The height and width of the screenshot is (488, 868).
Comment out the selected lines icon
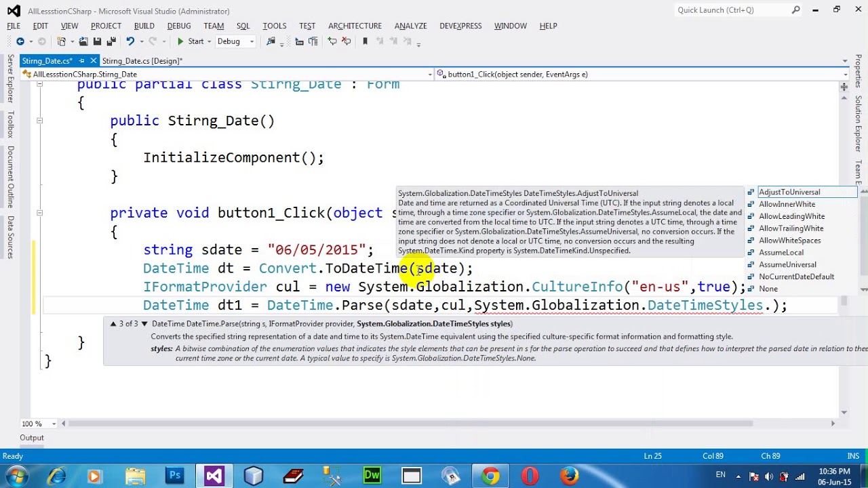[x=332, y=41]
